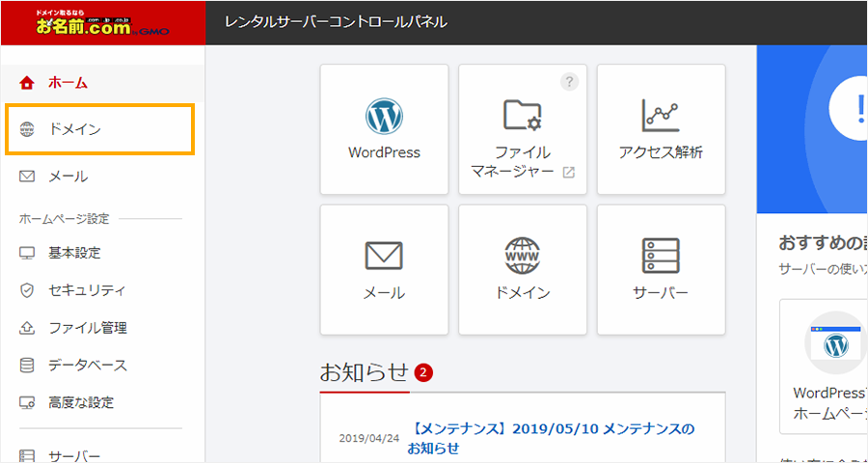Open the ファイルマネージャー tile
Viewport: 868px width, 463px height.
(523, 129)
